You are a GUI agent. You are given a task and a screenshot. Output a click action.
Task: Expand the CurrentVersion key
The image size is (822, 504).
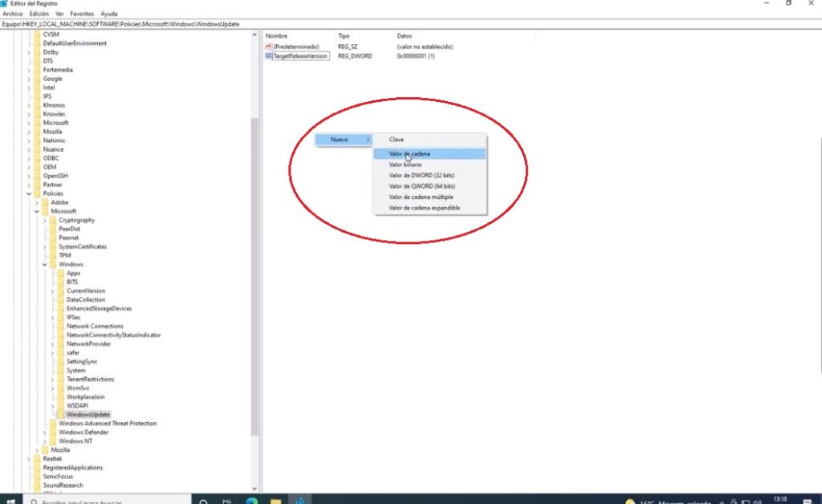[x=53, y=291]
